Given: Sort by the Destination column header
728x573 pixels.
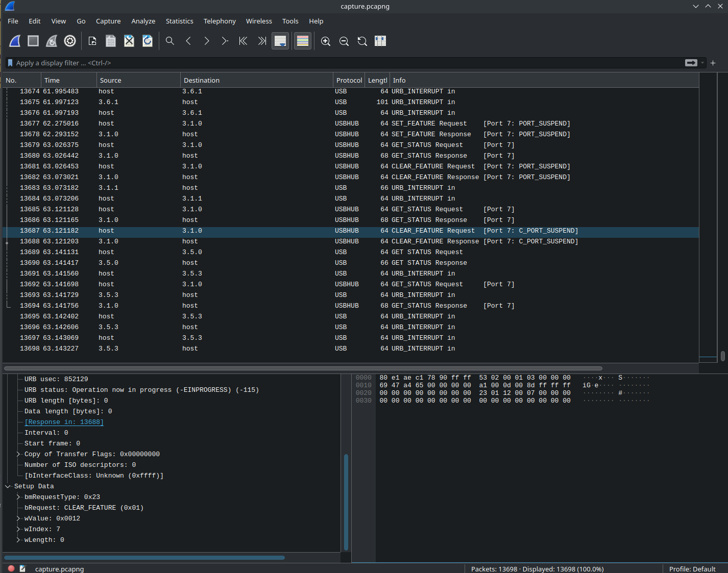Looking at the screenshot, I should tap(257, 80).
